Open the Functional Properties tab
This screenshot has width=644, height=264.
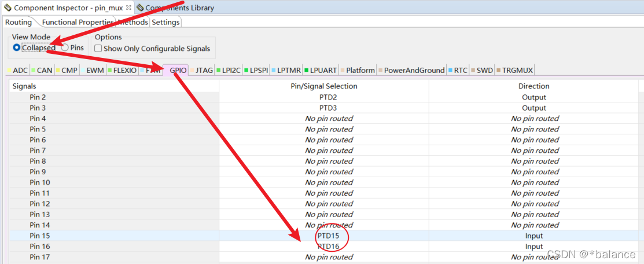pos(78,22)
